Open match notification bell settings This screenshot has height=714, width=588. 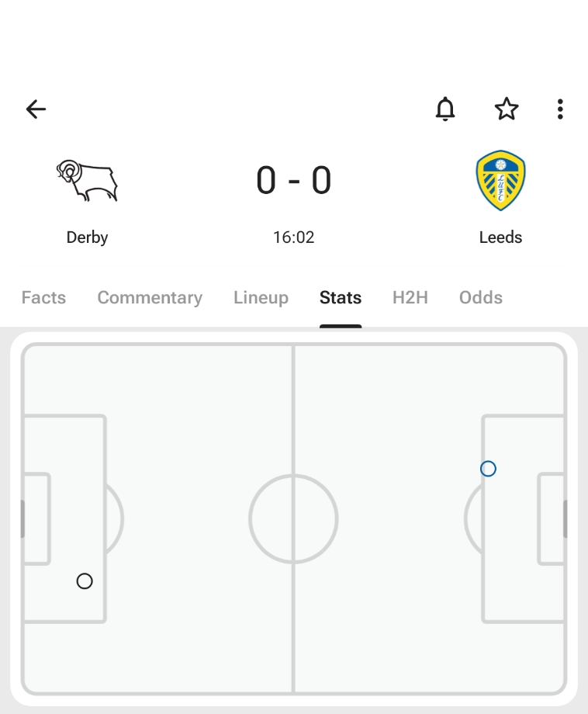(445, 109)
